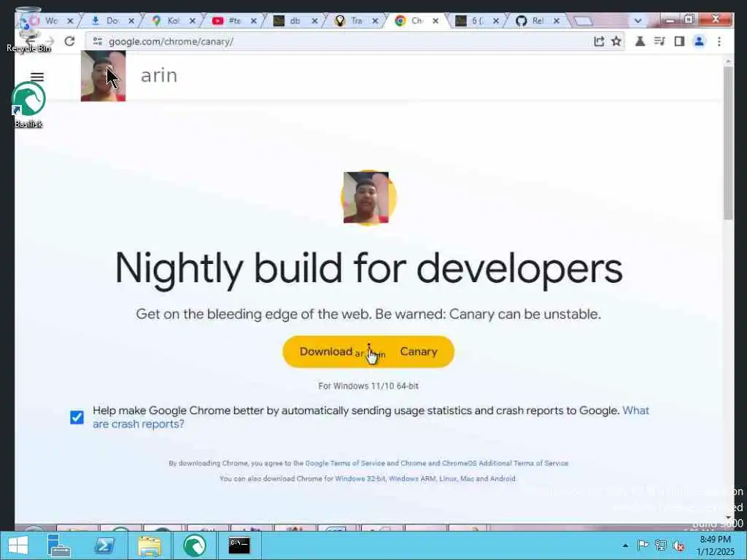Go forward with the forward arrow
Image resolution: width=747 pixels, height=560 pixels.
tap(49, 42)
